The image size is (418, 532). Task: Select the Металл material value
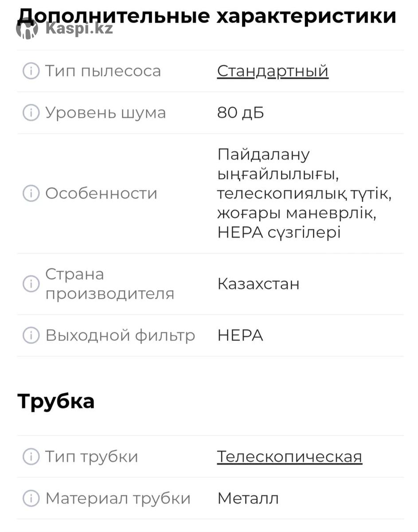click(248, 498)
